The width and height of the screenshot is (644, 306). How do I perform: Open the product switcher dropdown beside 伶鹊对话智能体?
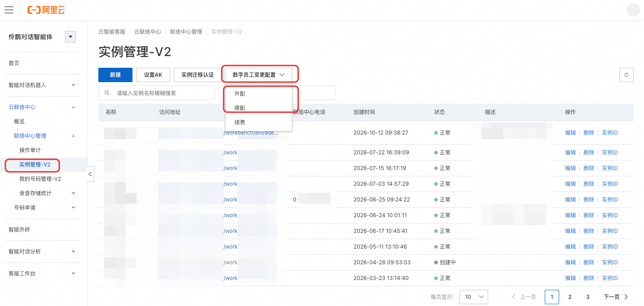click(x=70, y=37)
